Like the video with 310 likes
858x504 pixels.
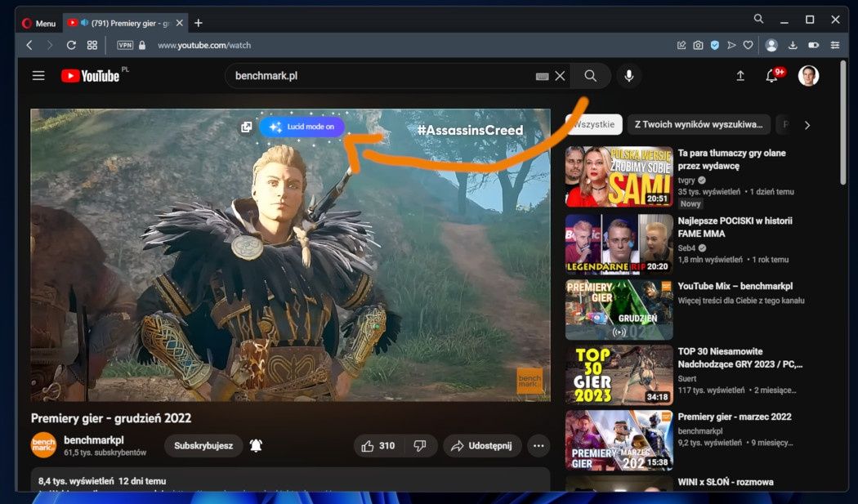[x=379, y=445]
